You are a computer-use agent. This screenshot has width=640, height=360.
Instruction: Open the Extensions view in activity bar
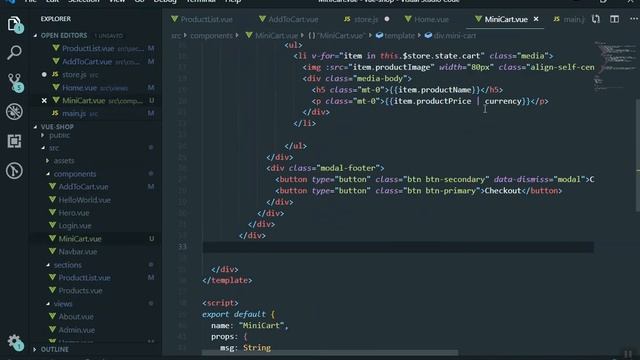click(14, 141)
